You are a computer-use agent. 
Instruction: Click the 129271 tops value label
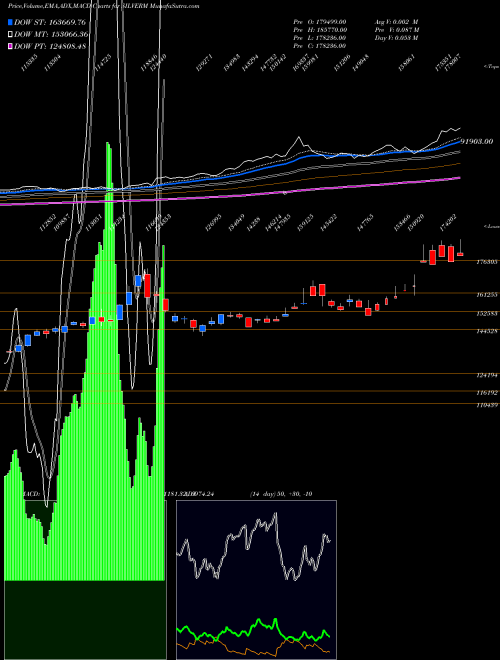[x=204, y=63]
